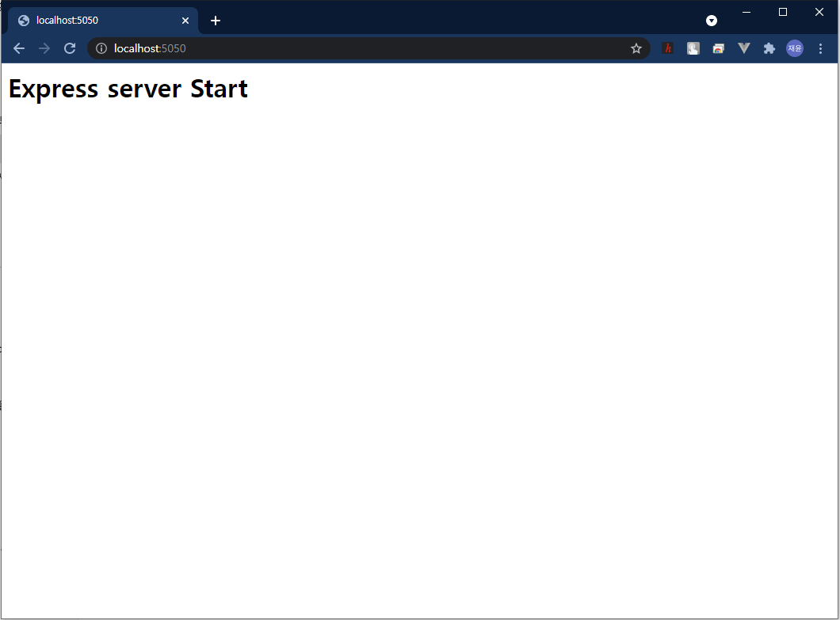Open the hand pointer extension icon

click(x=693, y=49)
